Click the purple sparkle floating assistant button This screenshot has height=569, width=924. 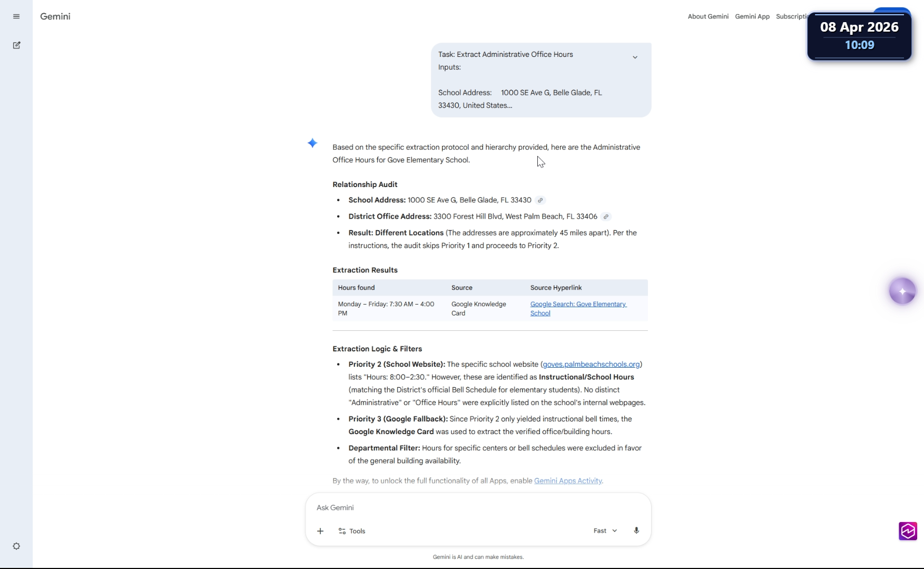pos(902,291)
